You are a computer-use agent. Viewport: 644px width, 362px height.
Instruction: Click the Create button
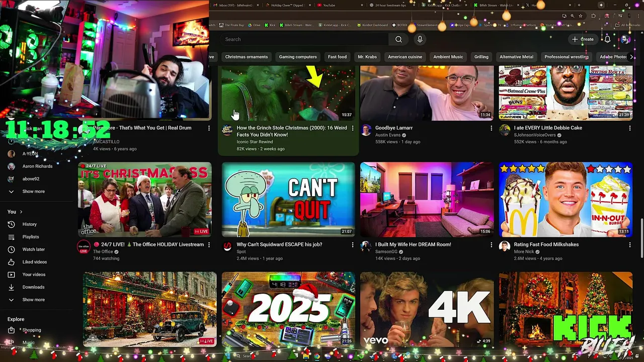click(583, 39)
